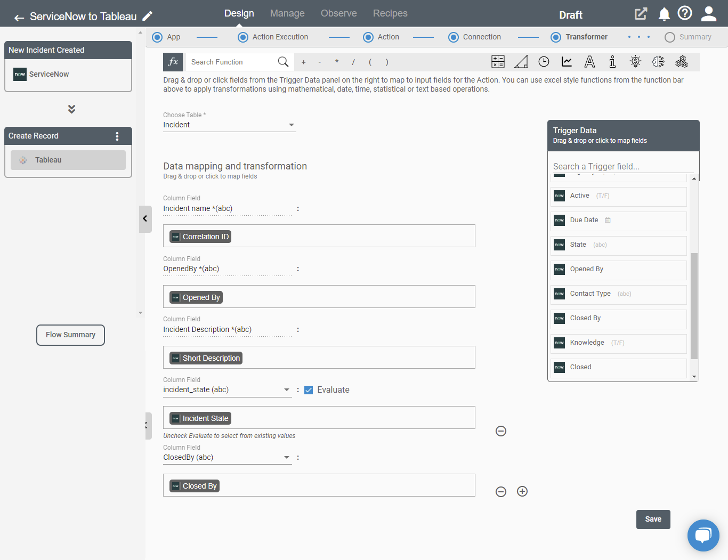
Task: Open information functions icon
Action: 612,62
